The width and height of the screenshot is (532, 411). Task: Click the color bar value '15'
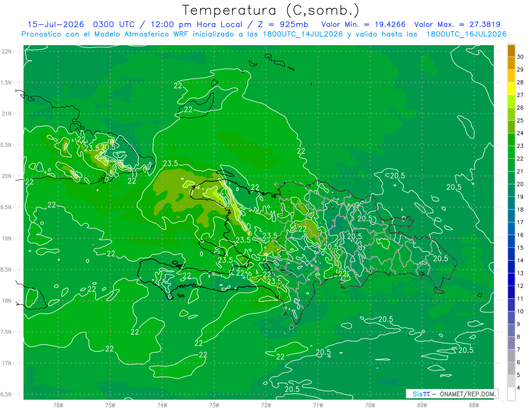tap(520, 248)
